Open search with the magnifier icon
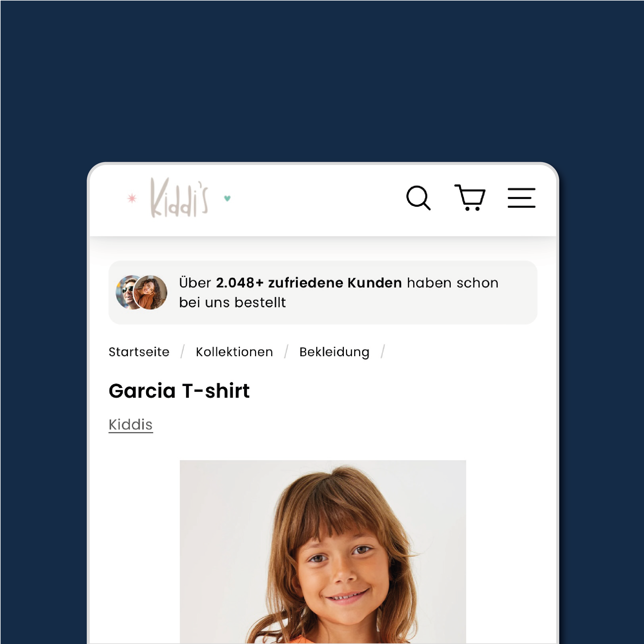The image size is (644, 644). click(x=418, y=198)
